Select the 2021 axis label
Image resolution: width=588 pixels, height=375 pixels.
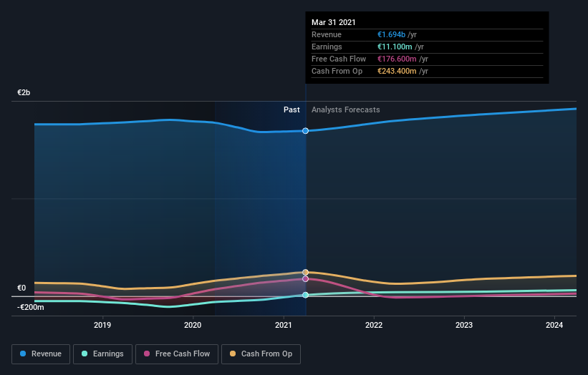tap(284, 325)
